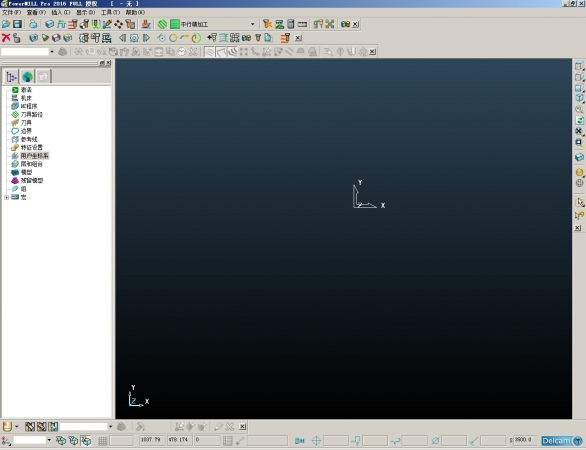Viewport: 586px width, 450px height.
Task: Select the isometric view cube icon on right
Action: pyautogui.click(x=579, y=98)
